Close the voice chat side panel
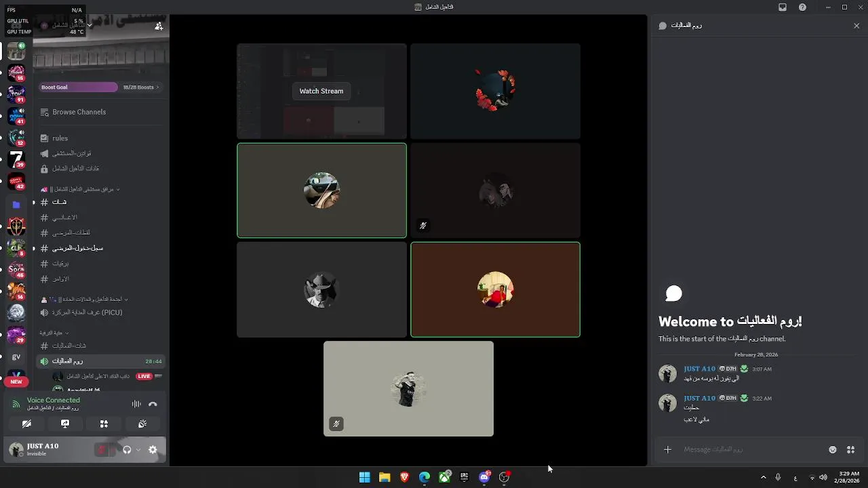 click(856, 26)
